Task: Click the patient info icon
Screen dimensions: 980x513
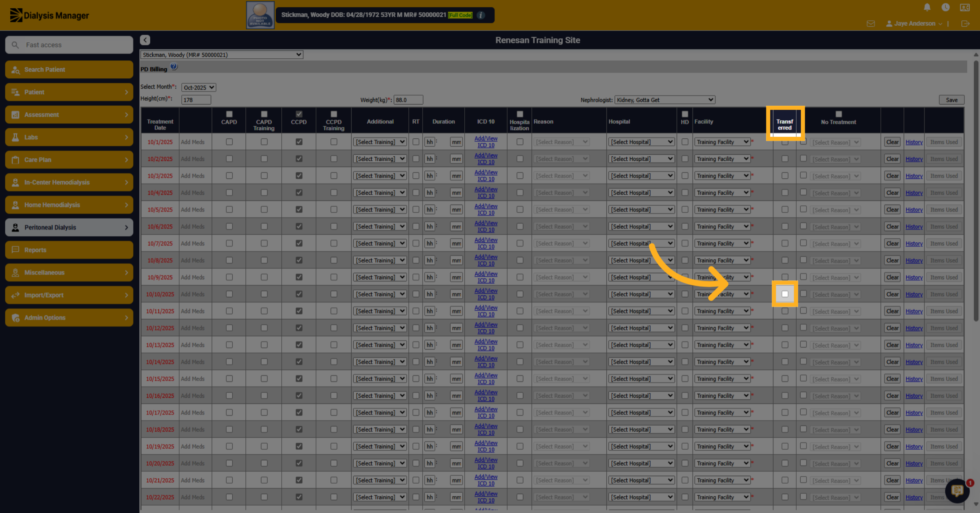Action: tap(481, 15)
